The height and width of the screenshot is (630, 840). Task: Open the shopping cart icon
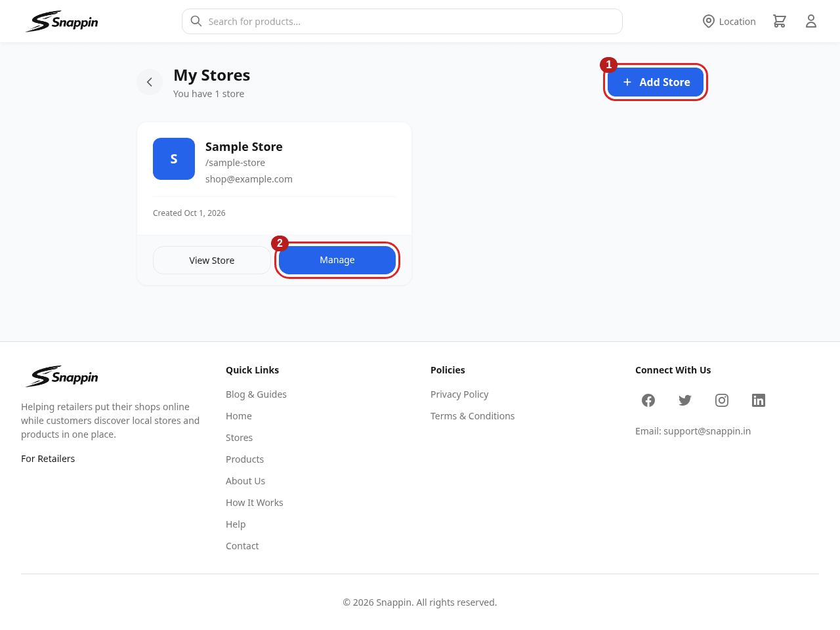pyautogui.click(x=780, y=21)
